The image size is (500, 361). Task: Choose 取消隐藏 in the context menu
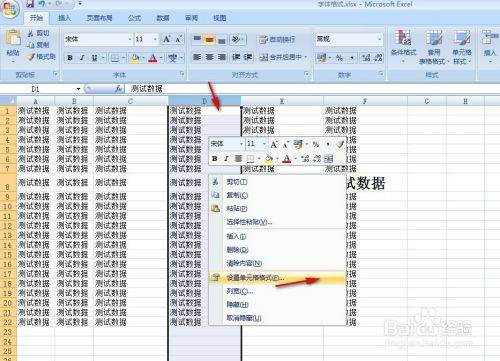click(x=277, y=318)
